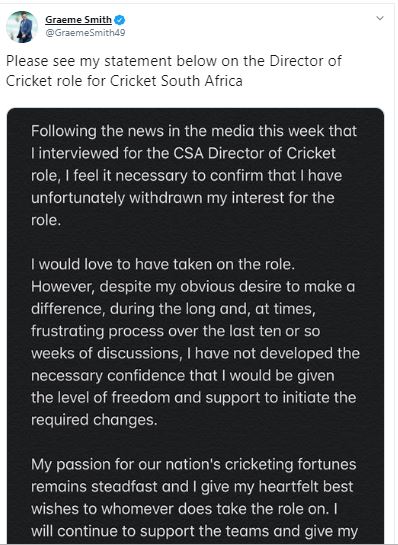398x545 pixels.
Task: Click the 'CSA Director of Cricket' line in image
Action: pyautogui.click(x=184, y=153)
